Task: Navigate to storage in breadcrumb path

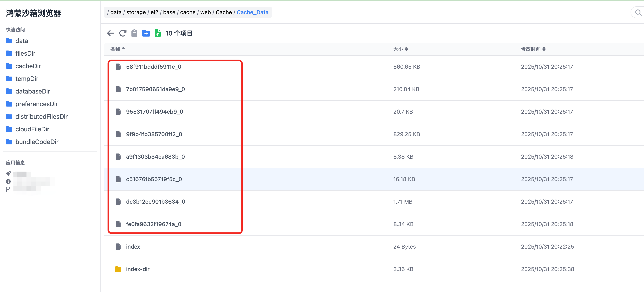Action: 136,12
